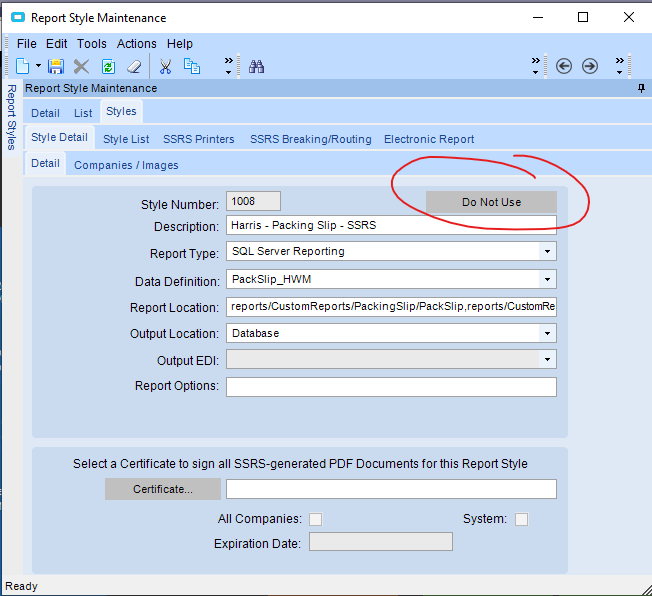Open the SSRS Breaking/Routing tab
This screenshot has width=652, height=596.
coord(311,139)
